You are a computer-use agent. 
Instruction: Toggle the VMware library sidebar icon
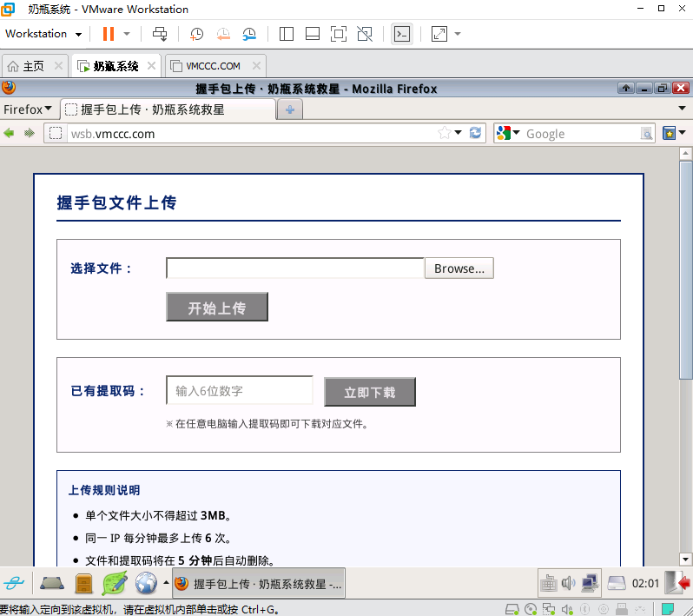(x=287, y=34)
